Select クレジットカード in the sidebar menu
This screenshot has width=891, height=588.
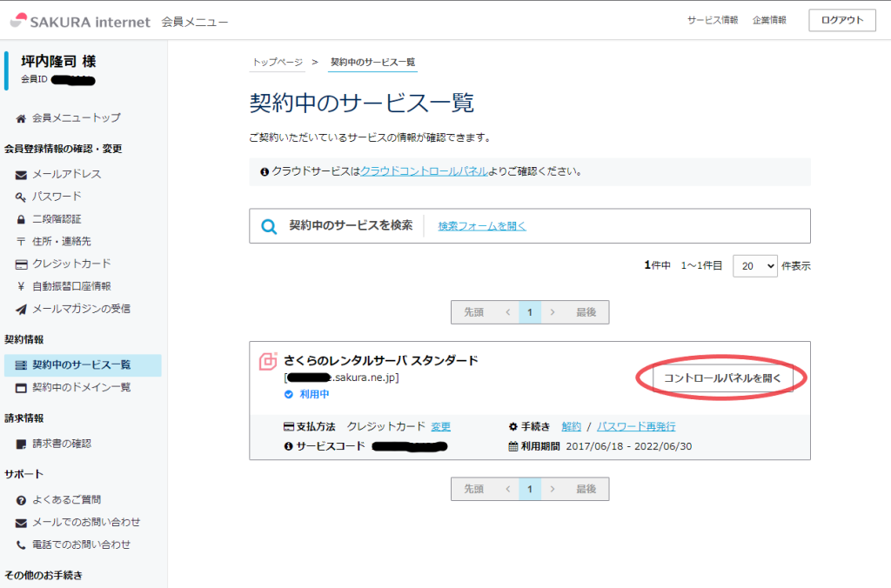[x=71, y=264]
